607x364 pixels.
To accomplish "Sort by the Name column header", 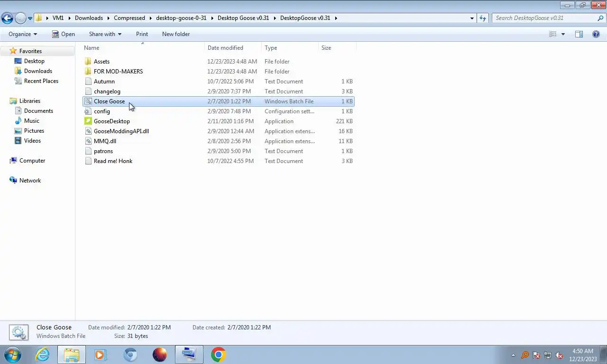I will [x=143, y=48].
